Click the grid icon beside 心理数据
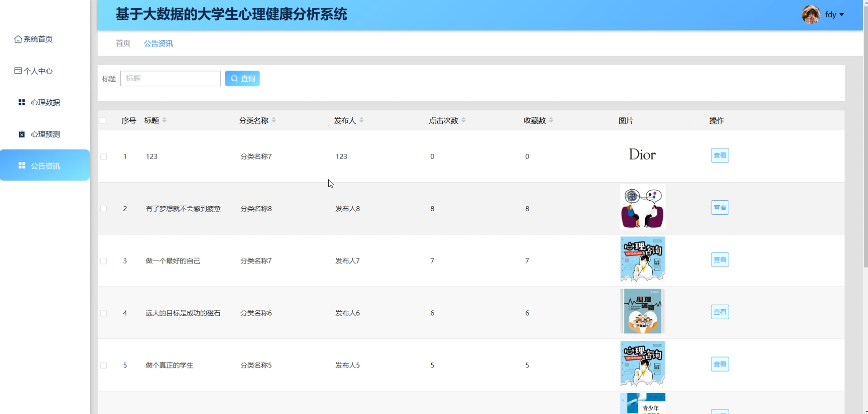This screenshot has height=414, width=868. coord(22,102)
